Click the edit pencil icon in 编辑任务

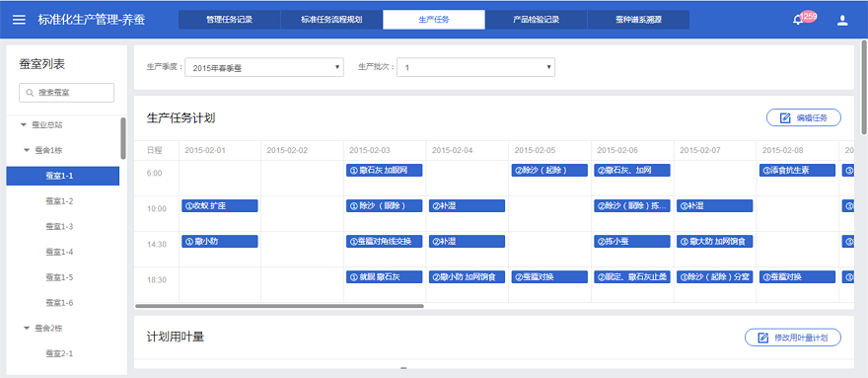pyautogui.click(x=784, y=117)
